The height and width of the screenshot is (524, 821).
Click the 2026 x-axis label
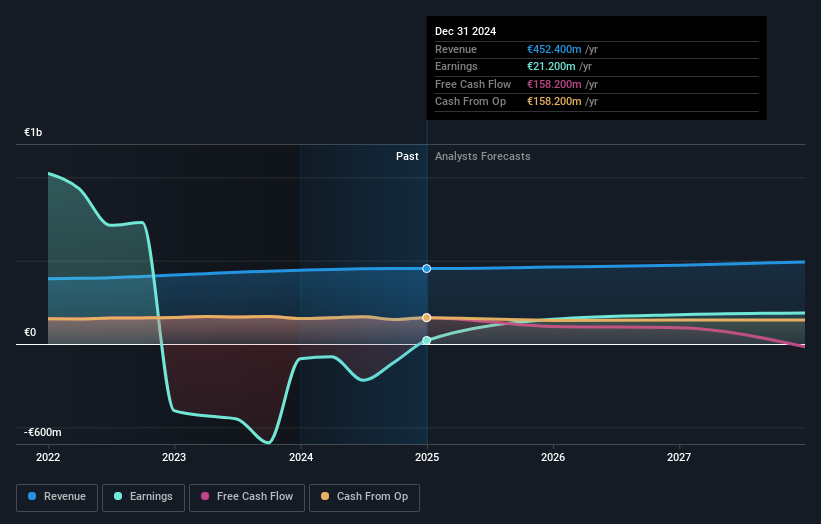553,457
